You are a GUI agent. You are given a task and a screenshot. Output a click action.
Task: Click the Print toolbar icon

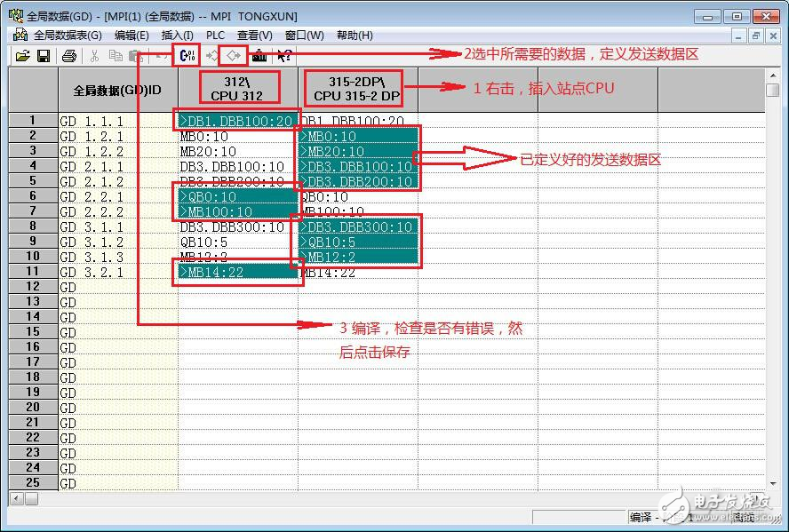point(69,55)
